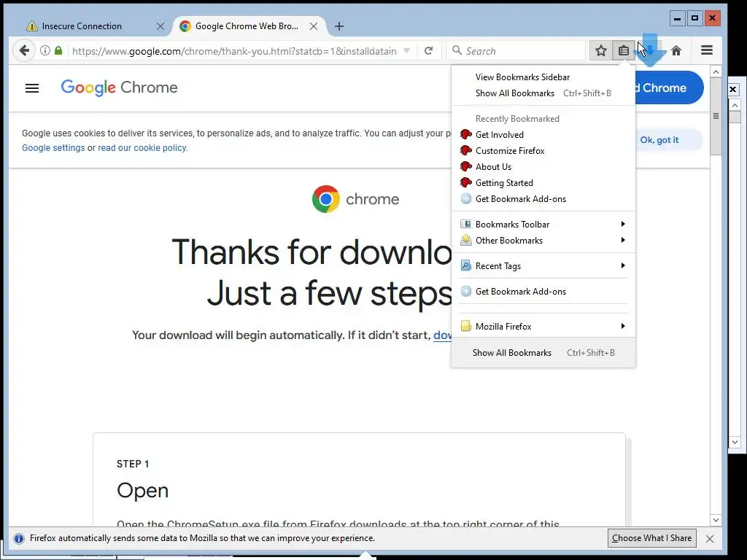The height and width of the screenshot is (560, 747).
Task: Click the Recently Bookmarked header text
Action: (517, 119)
